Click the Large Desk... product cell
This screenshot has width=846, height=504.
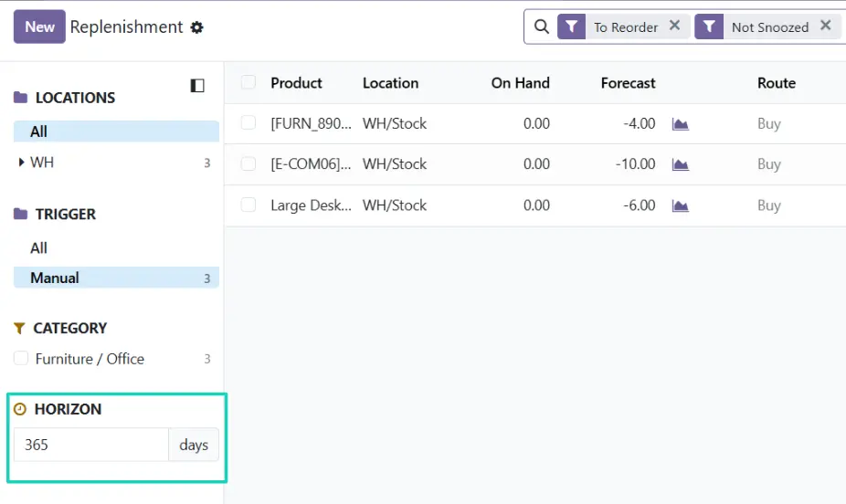311,205
